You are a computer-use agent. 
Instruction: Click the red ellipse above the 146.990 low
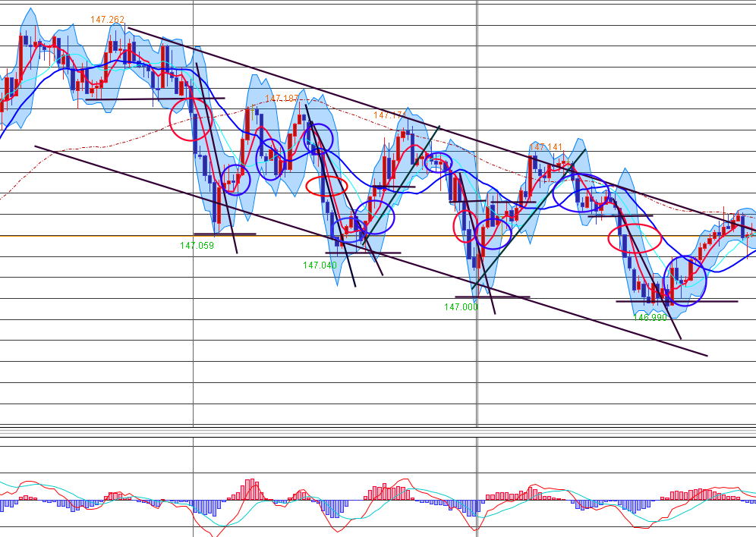pos(635,238)
